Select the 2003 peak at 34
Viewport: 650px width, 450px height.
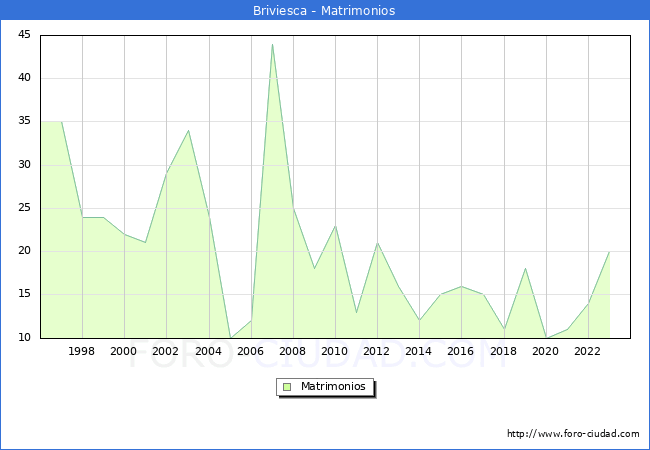[x=188, y=130]
